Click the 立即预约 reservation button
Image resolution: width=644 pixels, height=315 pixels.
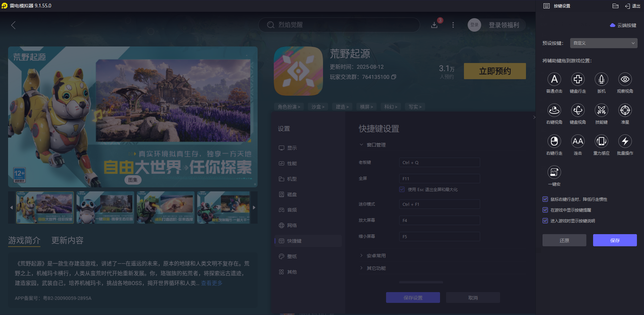click(495, 71)
